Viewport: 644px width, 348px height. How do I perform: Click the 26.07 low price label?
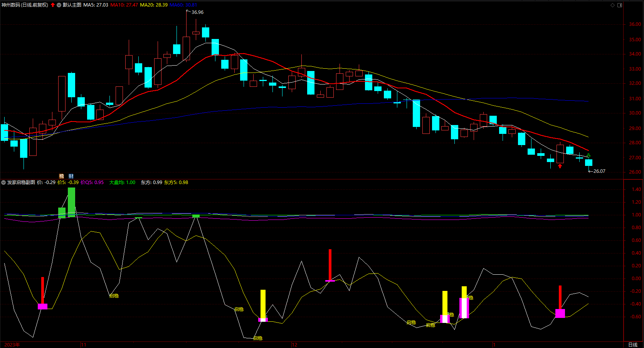tap(599, 171)
